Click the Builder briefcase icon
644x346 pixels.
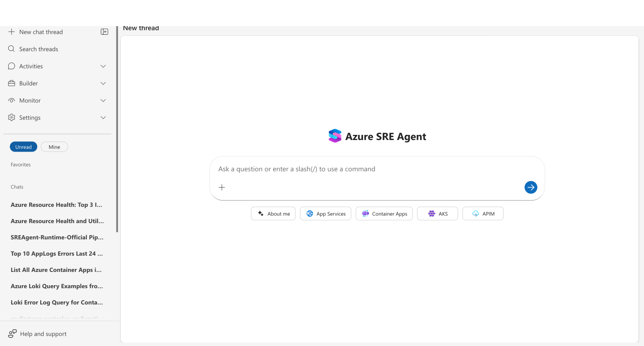12,83
